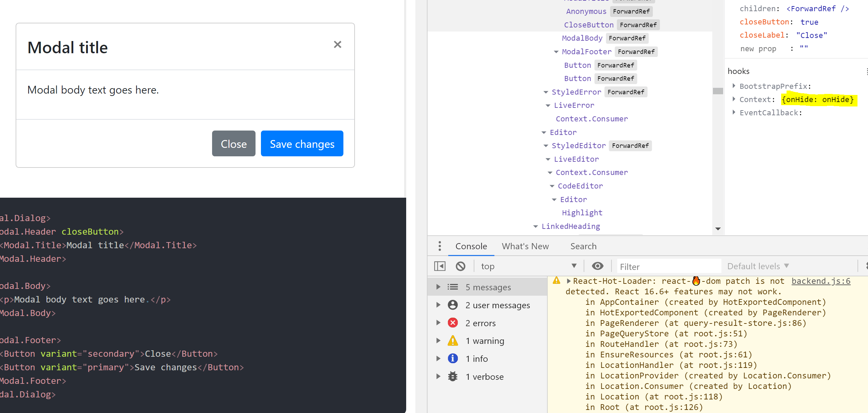Open the What's New tab
Viewport: 868px width, 413px height.
(525, 246)
